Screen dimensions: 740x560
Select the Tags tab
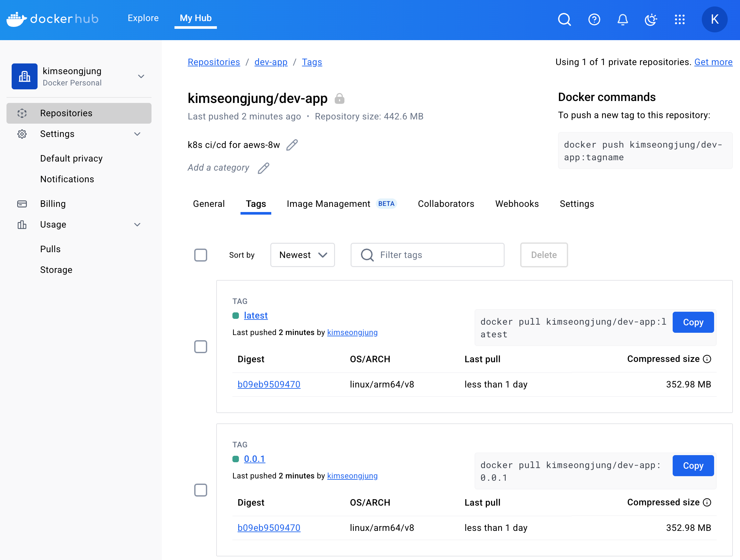tap(256, 204)
